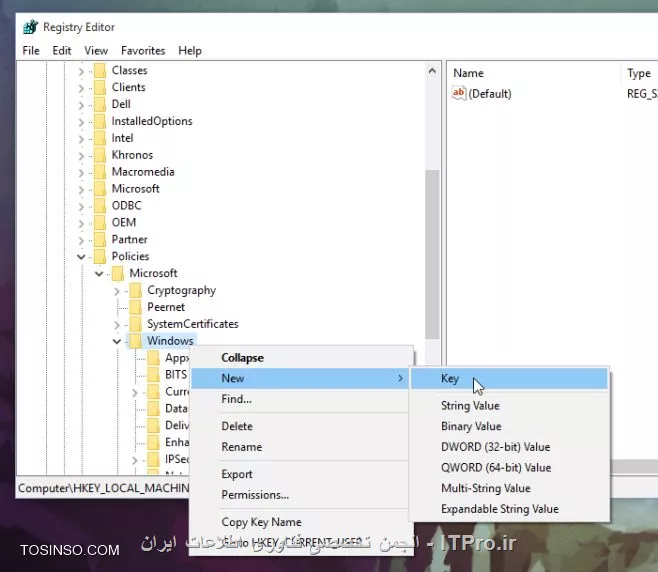Click the (Default) string value icon

459,93
